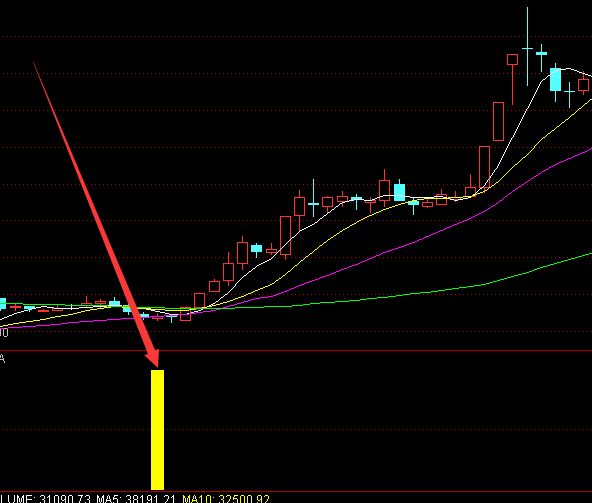Image resolution: width=592 pixels, height=503 pixels.
Task: Select the small solid cyan candle in the first rally
Action: 256,248
